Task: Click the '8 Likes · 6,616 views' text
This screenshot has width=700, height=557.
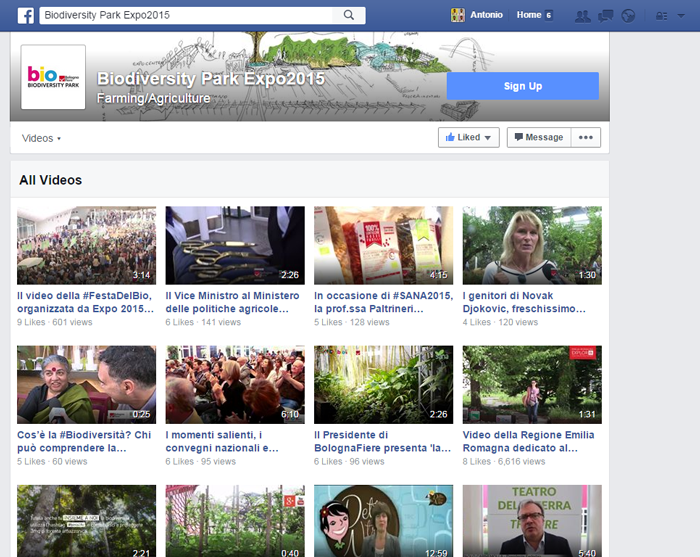Action: coord(504,461)
